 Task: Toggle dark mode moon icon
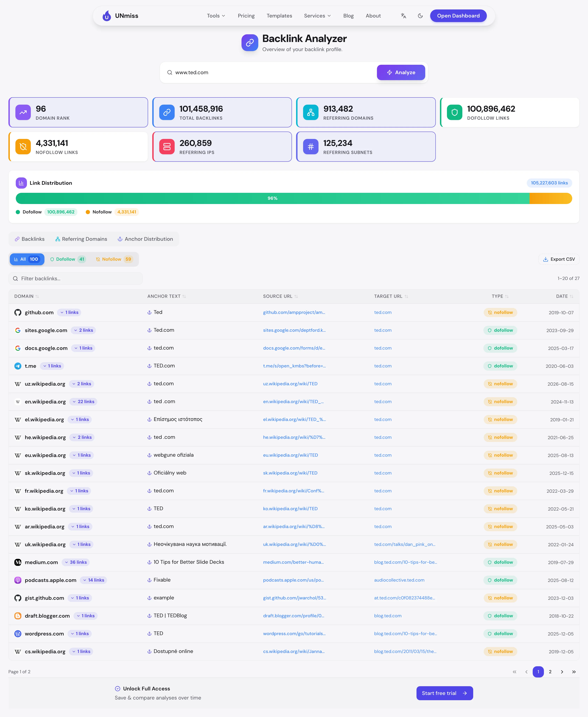[x=420, y=16]
